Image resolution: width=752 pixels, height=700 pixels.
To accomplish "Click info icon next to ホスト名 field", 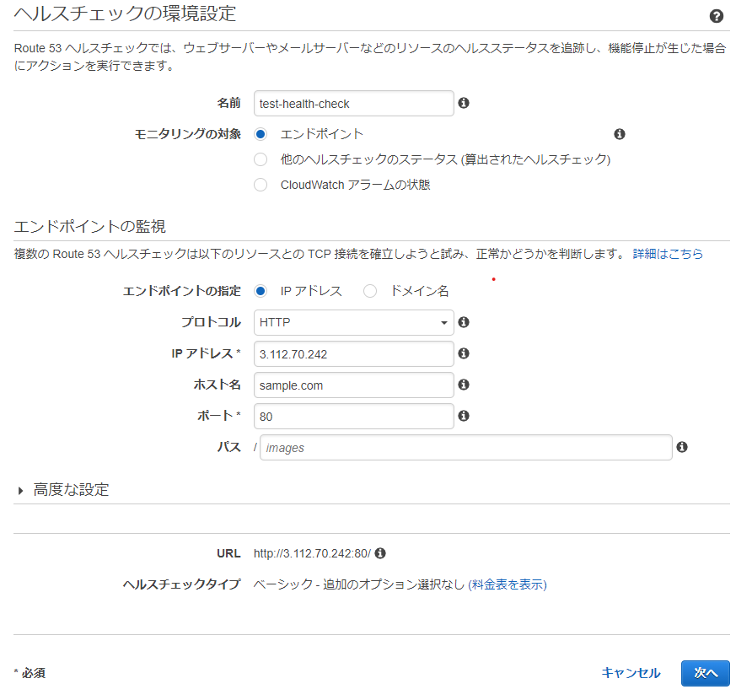I will point(463,385).
